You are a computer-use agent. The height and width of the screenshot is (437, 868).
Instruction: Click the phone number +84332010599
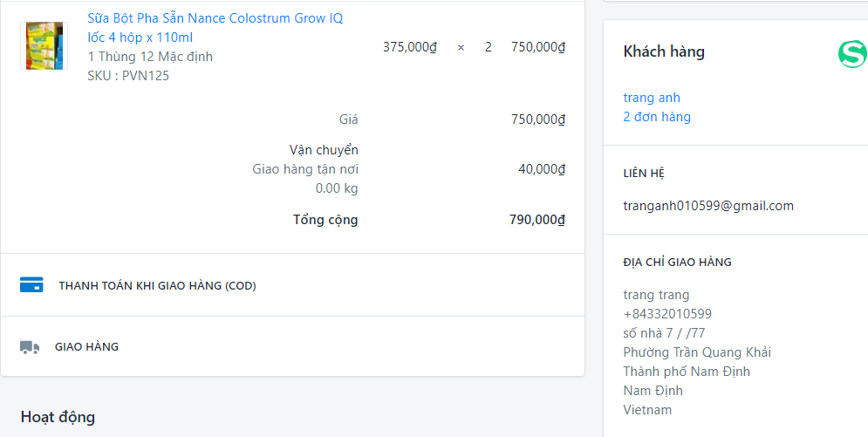667,314
